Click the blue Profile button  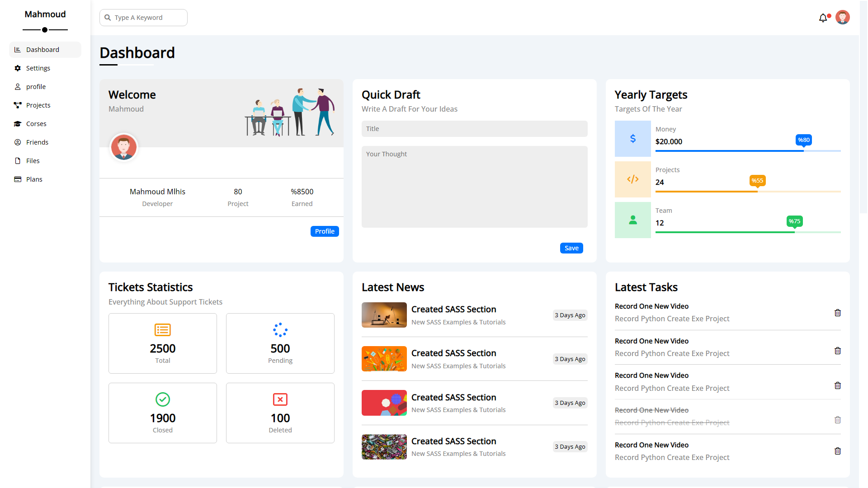pyautogui.click(x=324, y=231)
